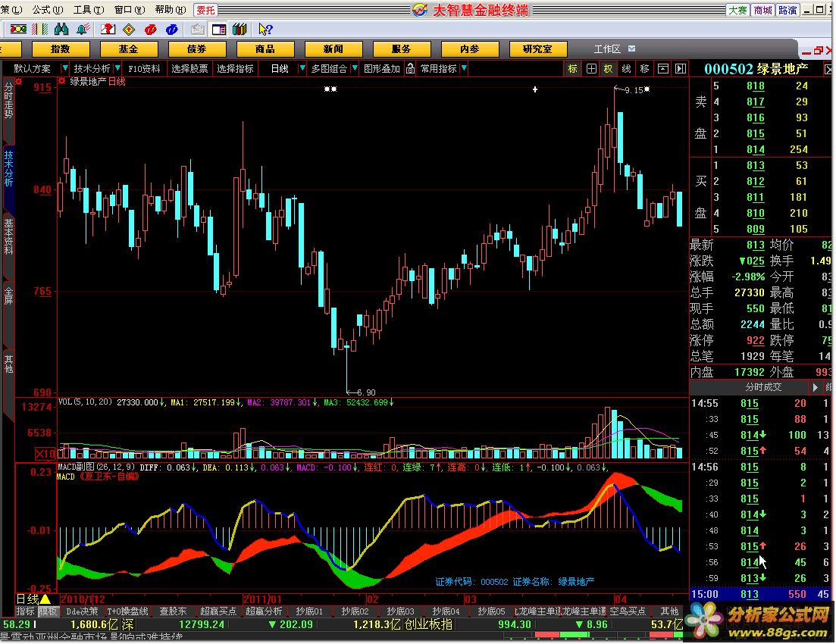The width and height of the screenshot is (836, 644).
Task: Click the yellow diamond arrow icon
Action: pyautogui.click(x=129, y=30)
